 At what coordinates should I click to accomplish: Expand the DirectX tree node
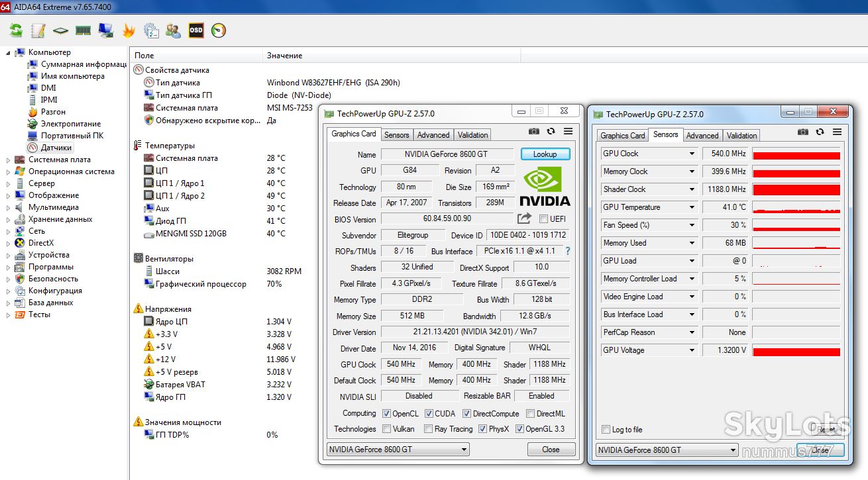9,243
